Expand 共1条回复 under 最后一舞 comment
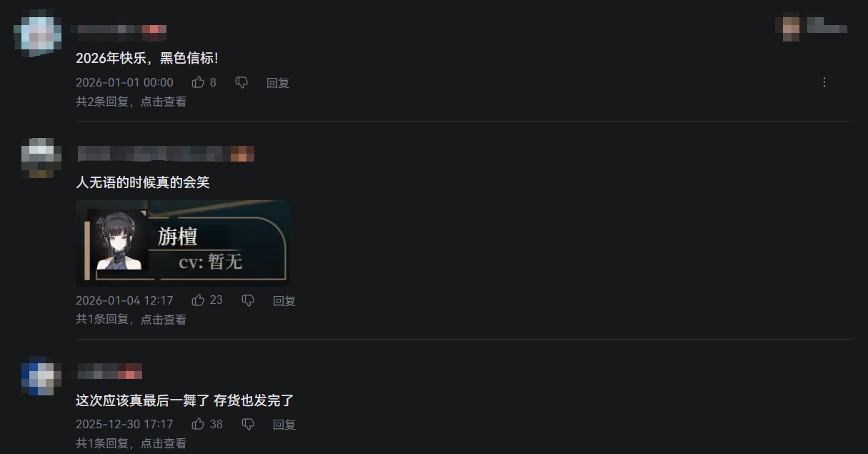868x454 pixels. (131, 443)
